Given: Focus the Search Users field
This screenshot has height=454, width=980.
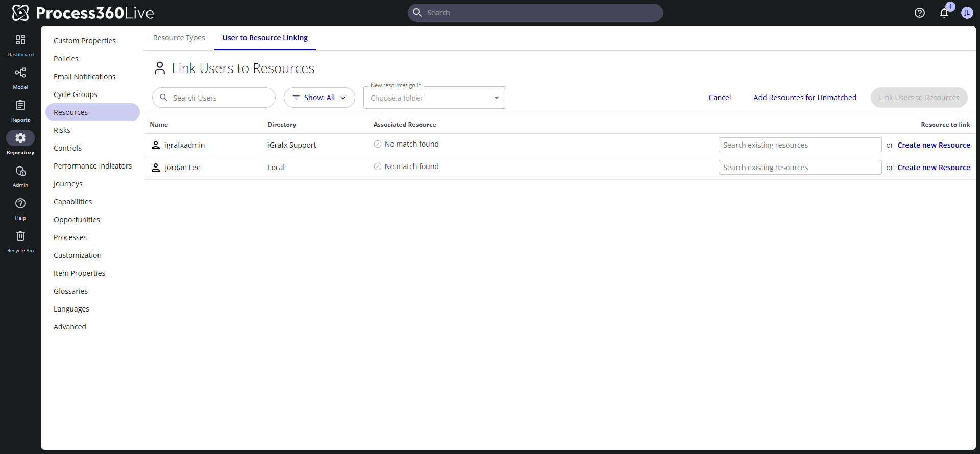Looking at the screenshot, I should pyautogui.click(x=214, y=98).
